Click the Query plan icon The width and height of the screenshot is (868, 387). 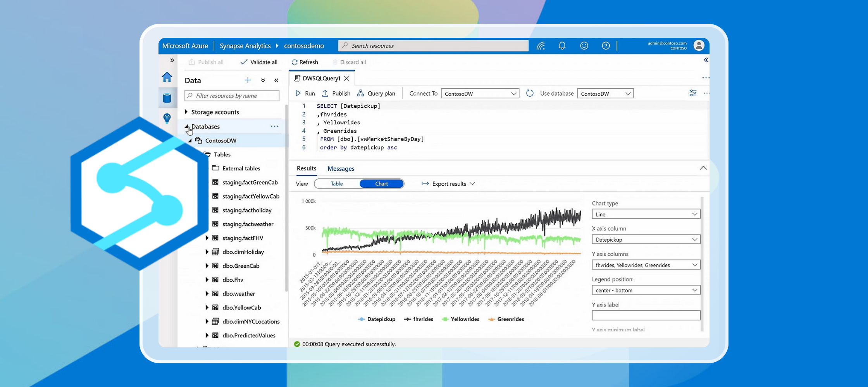pyautogui.click(x=360, y=93)
